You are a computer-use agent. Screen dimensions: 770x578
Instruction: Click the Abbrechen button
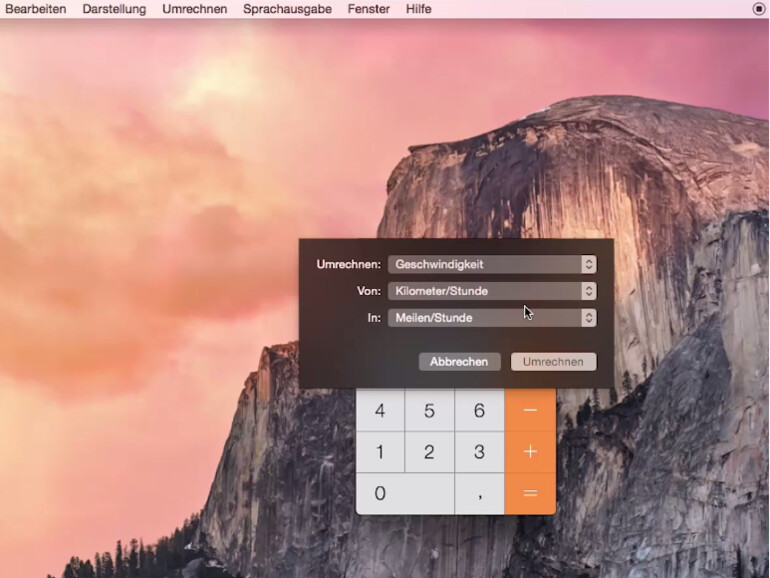[459, 362]
